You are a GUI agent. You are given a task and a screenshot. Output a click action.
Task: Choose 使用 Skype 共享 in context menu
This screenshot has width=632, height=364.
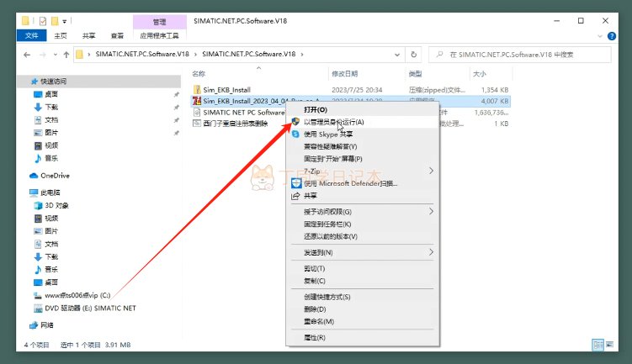363,135
